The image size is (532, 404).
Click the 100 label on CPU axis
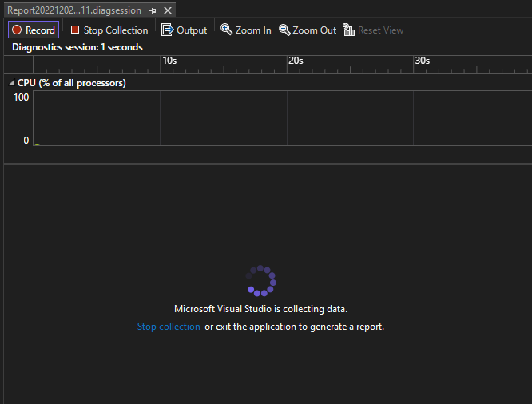coord(21,97)
